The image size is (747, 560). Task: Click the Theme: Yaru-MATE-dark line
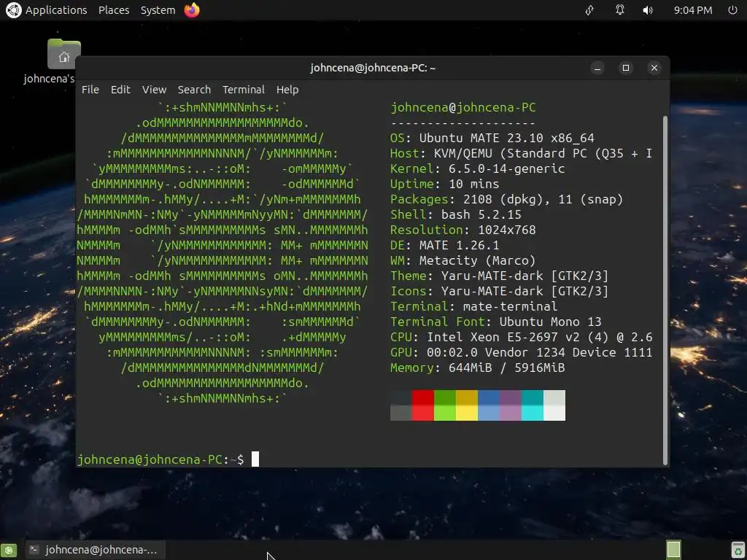[x=499, y=276]
